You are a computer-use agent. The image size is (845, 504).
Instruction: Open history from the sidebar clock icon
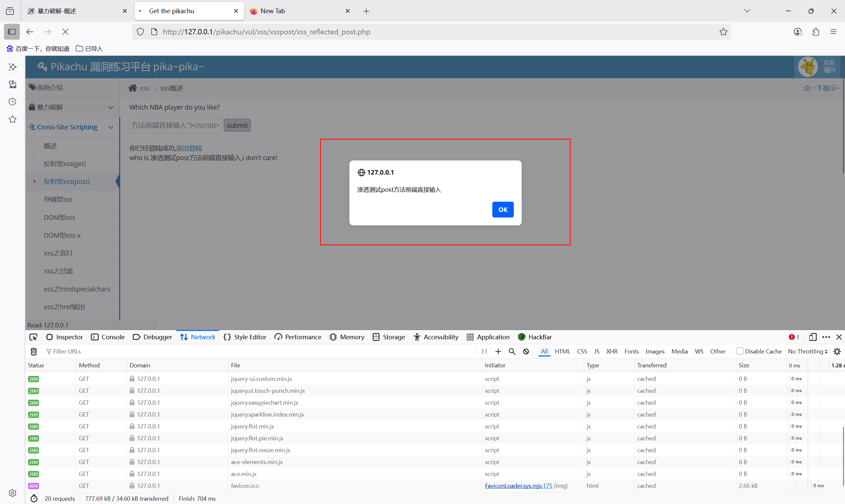[x=13, y=102]
